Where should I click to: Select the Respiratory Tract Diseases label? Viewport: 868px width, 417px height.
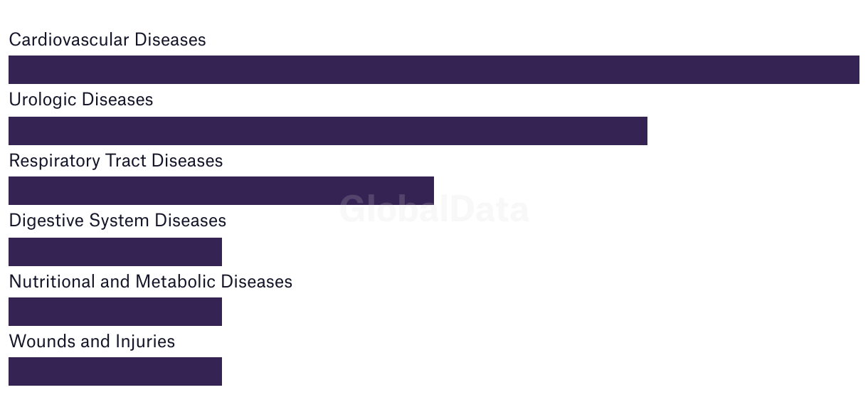click(116, 161)
